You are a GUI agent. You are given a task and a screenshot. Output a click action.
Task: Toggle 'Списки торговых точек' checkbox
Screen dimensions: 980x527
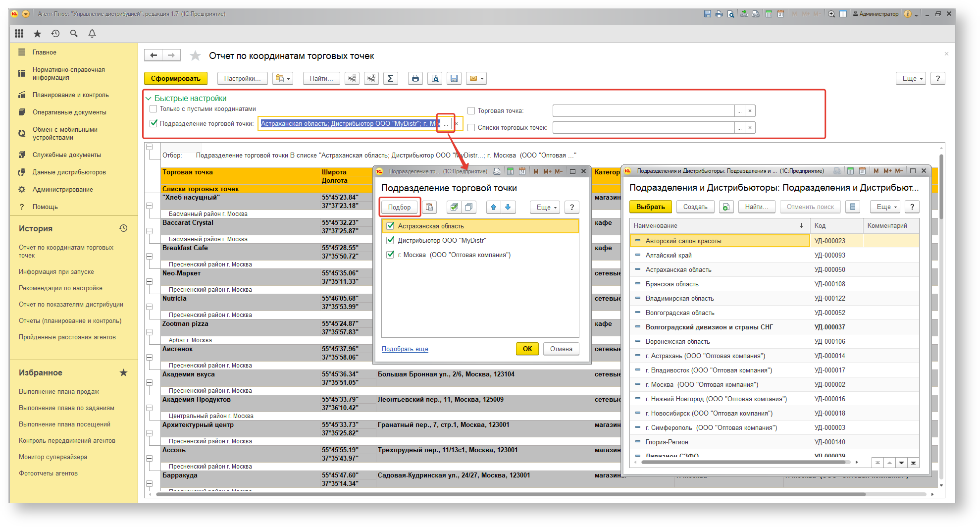[x=471, y=128]
